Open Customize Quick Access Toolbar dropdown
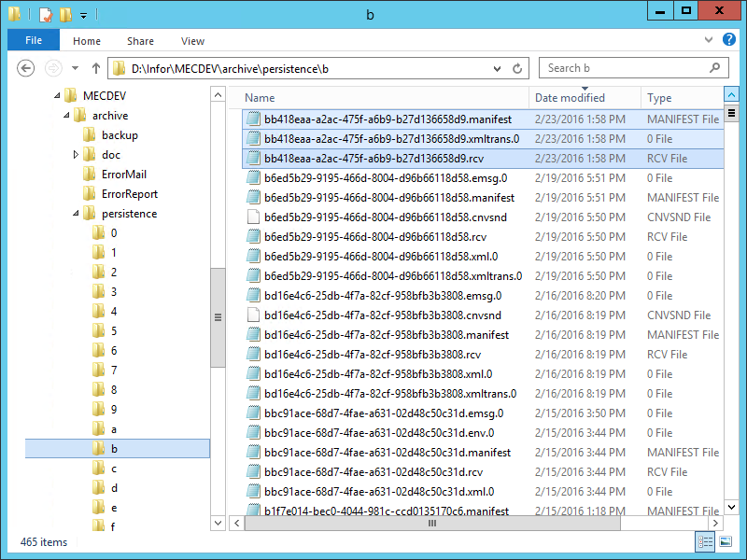 tap(83, 15)
